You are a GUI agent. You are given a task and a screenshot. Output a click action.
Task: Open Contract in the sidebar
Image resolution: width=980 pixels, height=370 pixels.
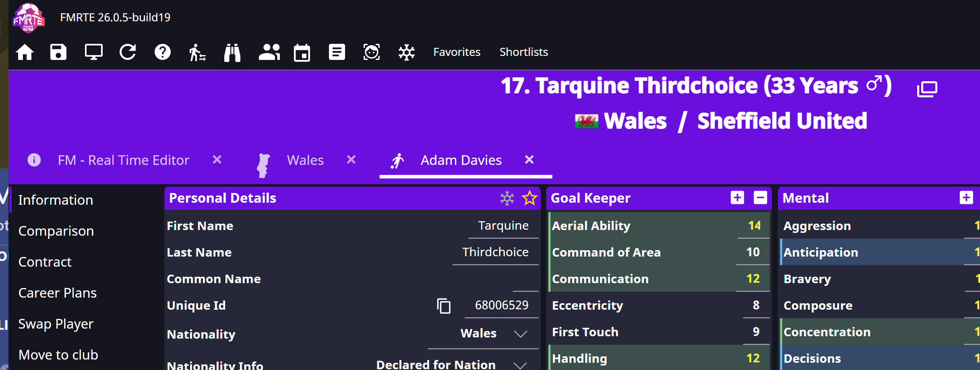(45, 262)
